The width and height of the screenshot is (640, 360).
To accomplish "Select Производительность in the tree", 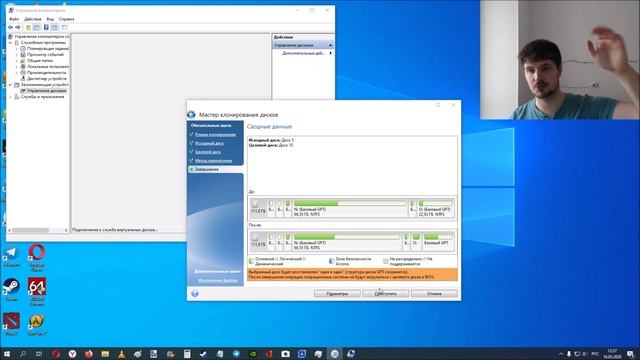I will coord(46,73).
